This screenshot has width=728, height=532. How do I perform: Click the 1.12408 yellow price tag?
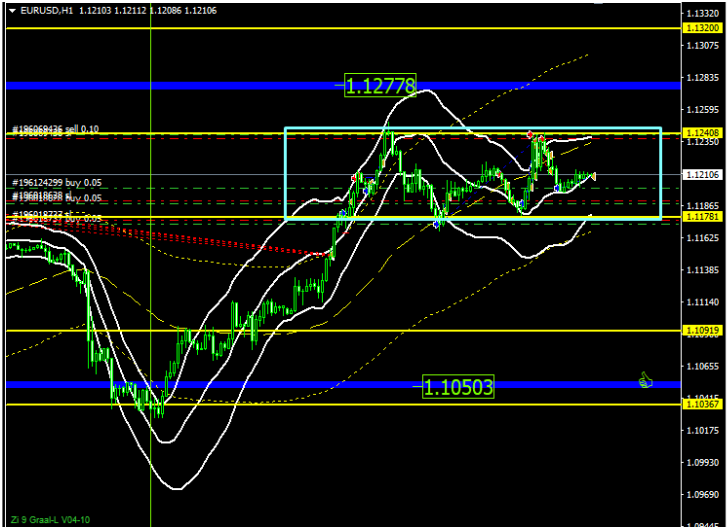(702, 133)
